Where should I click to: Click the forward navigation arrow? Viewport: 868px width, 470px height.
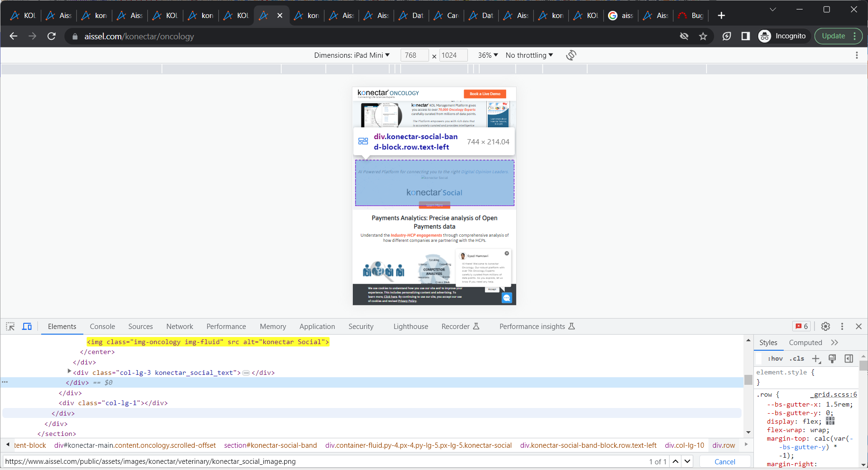click(32, 36)
